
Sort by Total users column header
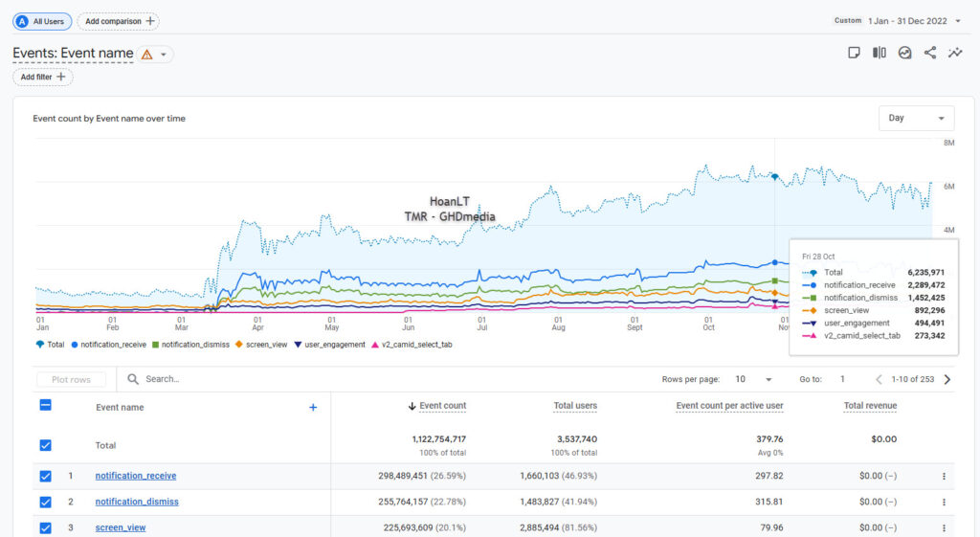574,406
